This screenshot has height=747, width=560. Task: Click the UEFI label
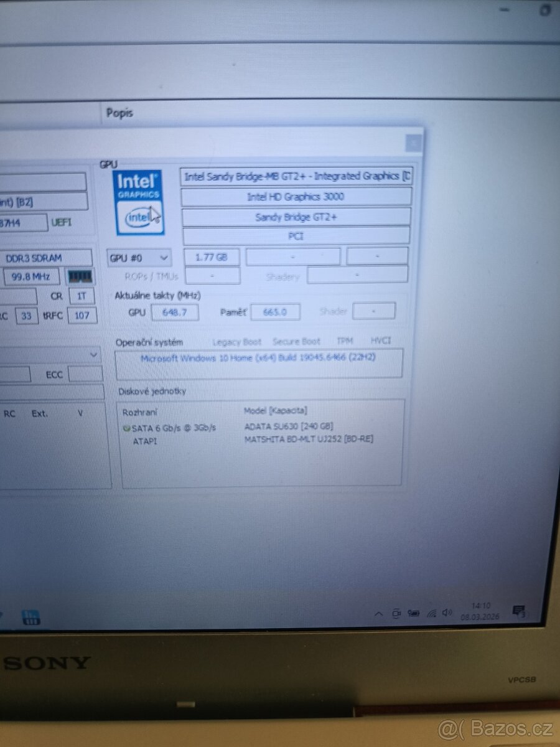tap(61, 222)
